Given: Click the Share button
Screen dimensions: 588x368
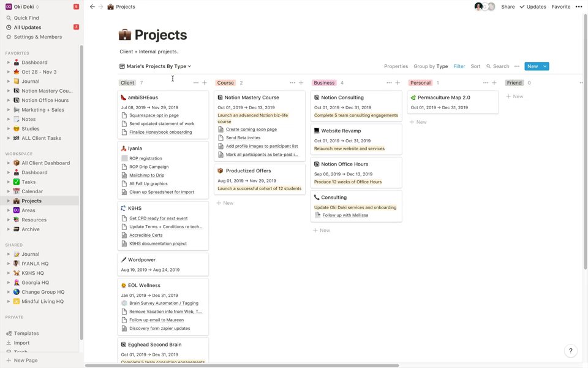Looking at the screenshot, I should pos(508,7).
